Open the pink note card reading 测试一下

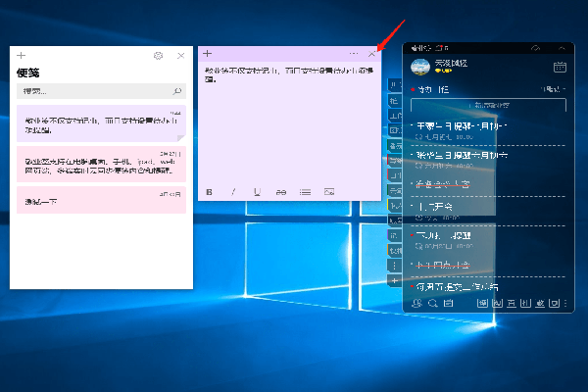tap(101, 200)
